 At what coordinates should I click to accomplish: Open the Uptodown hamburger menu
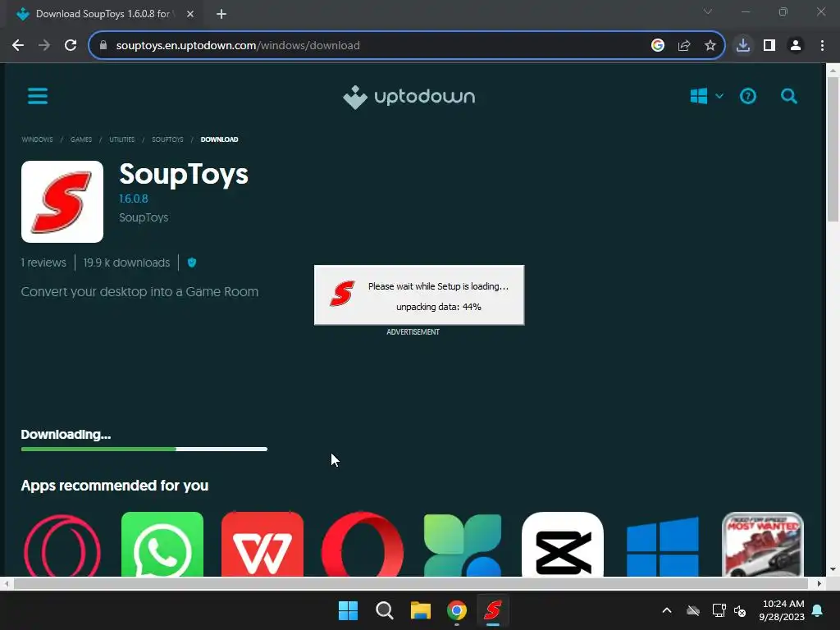(38, 97)
